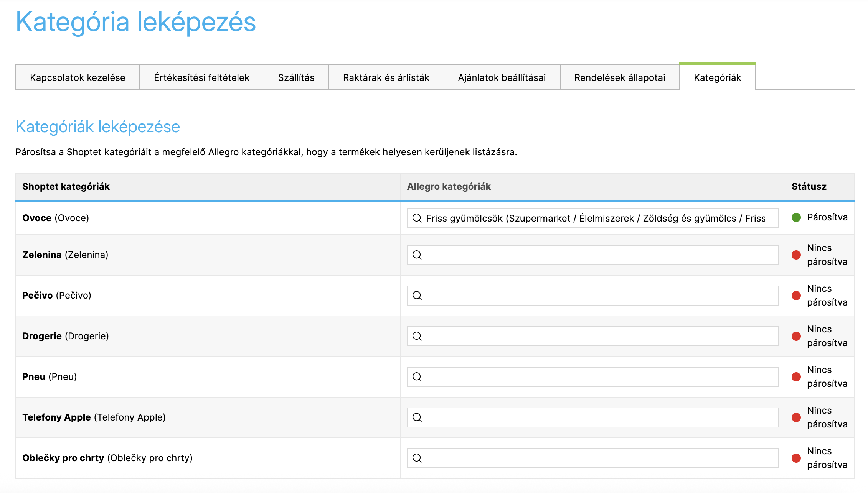Screen dimensions: 868x493
Task: Click the search icon in Telefony Apple row
Action: pos(417,417)
